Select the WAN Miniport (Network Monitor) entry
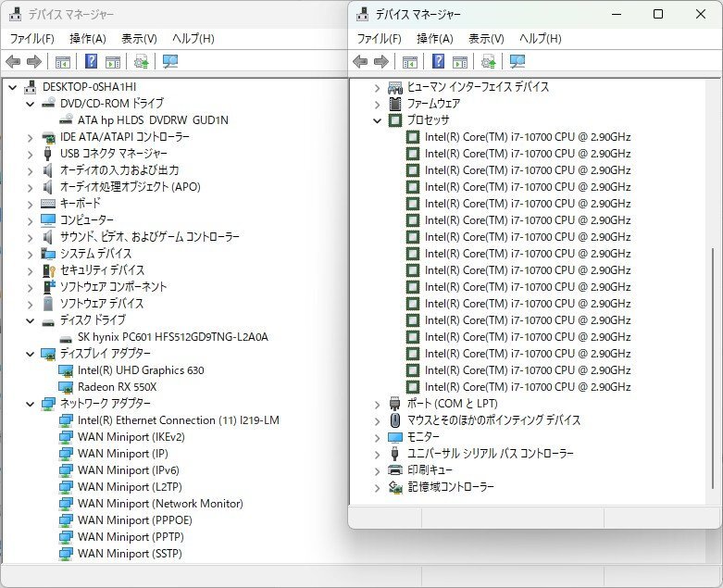723x588 pixels. pyautogui.click(x=159, y=504)
